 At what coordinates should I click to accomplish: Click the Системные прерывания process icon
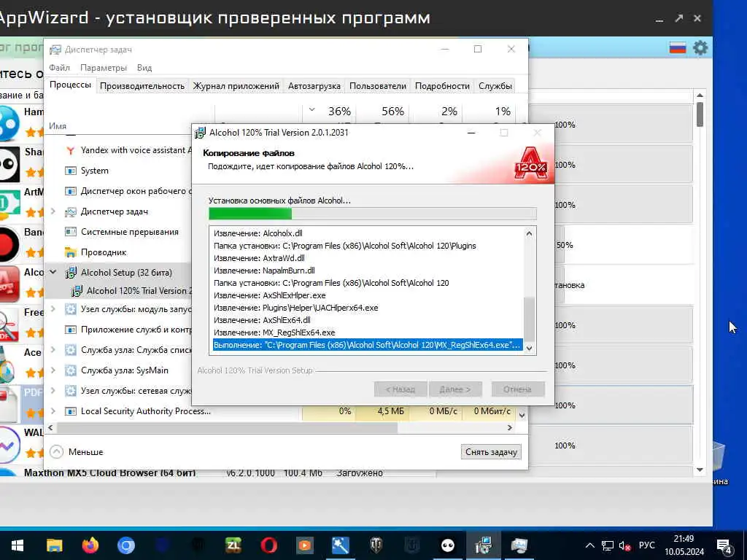[71, 232]
